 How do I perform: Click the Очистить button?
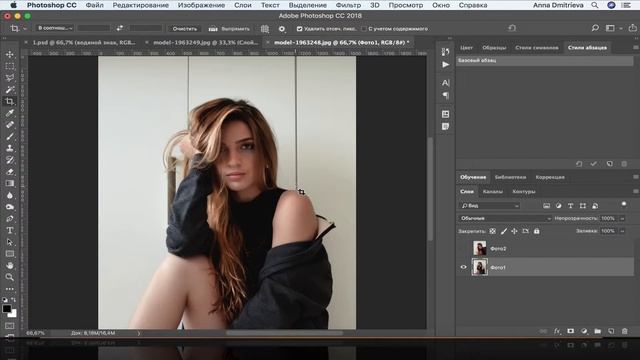pos(184,29)
